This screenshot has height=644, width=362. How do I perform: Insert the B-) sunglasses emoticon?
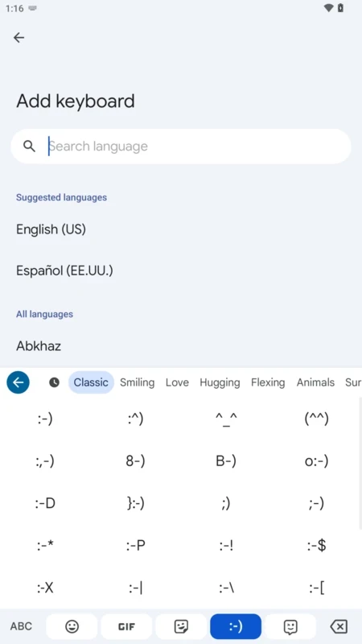pyautogui.click(x=226, y=461)
